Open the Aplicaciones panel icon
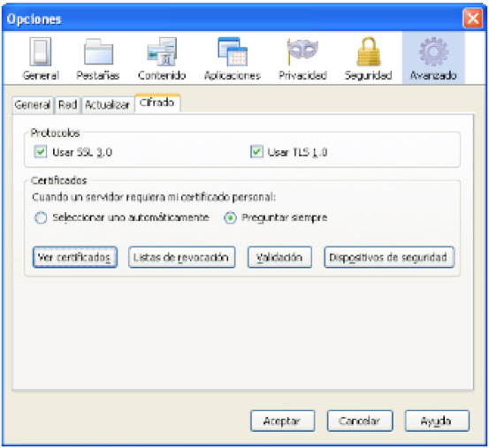This screenshot has height=448, width=489. coord(233,52)
